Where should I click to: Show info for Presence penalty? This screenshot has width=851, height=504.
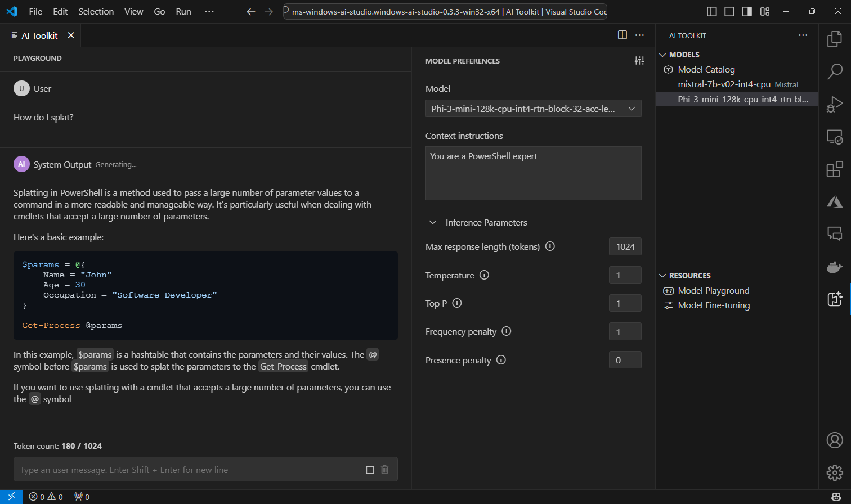click(501, 360)
